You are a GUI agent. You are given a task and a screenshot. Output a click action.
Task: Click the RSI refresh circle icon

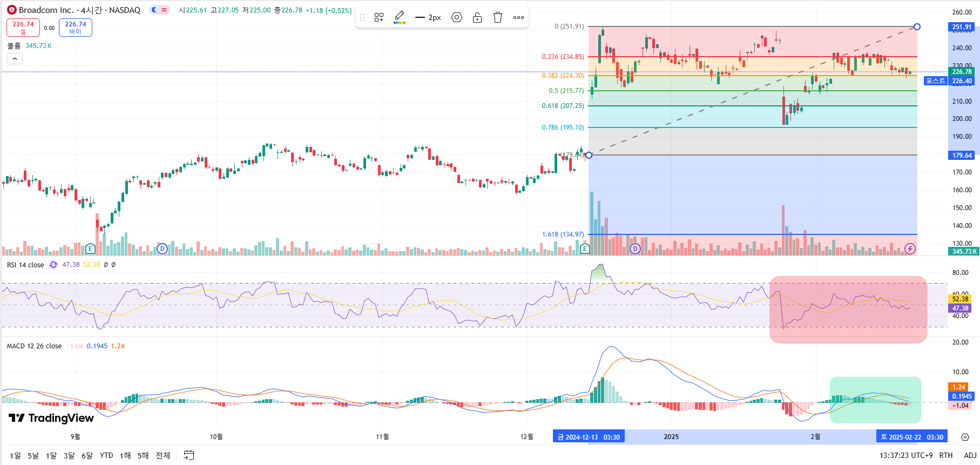[x=53, y=265]
